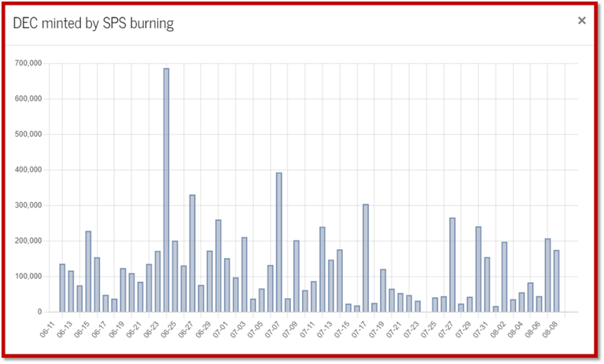The width and height of the screenshot is (604, 364).
Task: Click the 06-29 date label
Action: click(x=203, y=329)
